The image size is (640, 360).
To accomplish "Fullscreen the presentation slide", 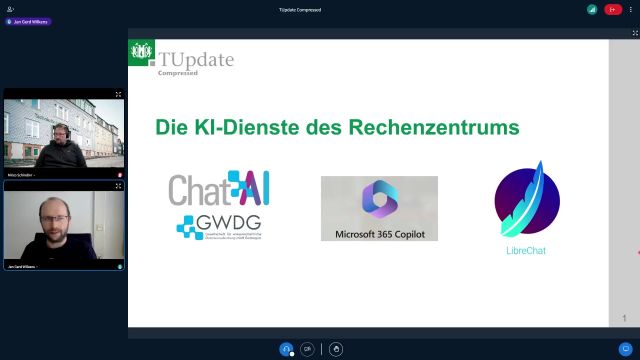I will coord(635,33).
